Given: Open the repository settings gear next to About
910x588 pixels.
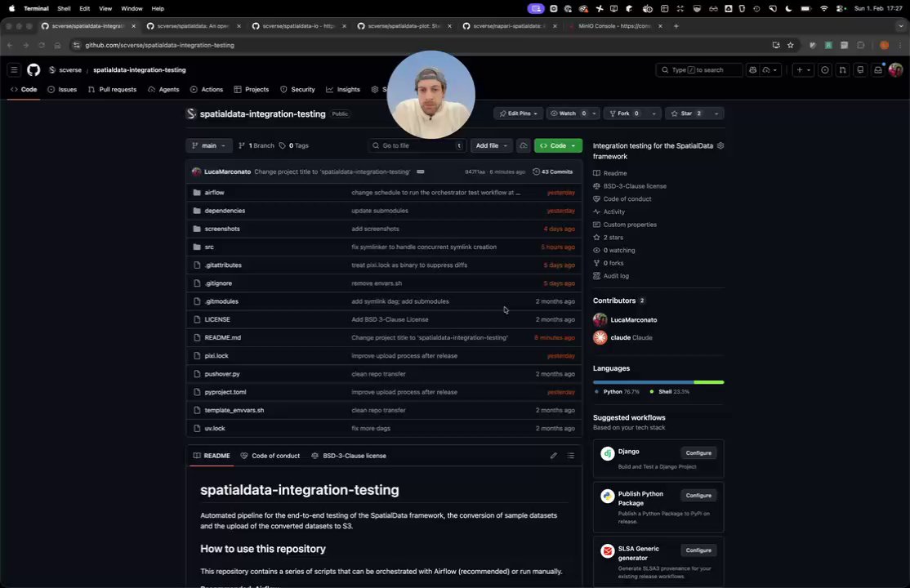Looking at the screenshot, I should point(720,145).
